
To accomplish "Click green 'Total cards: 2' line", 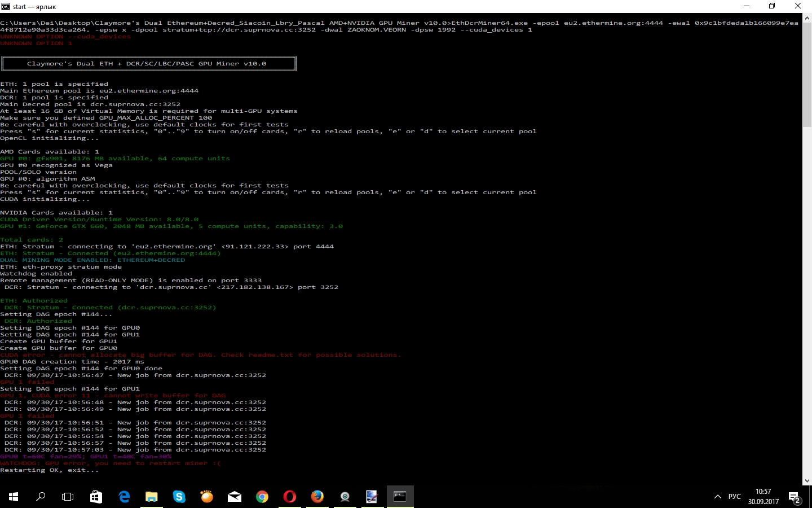I will 32,240.
